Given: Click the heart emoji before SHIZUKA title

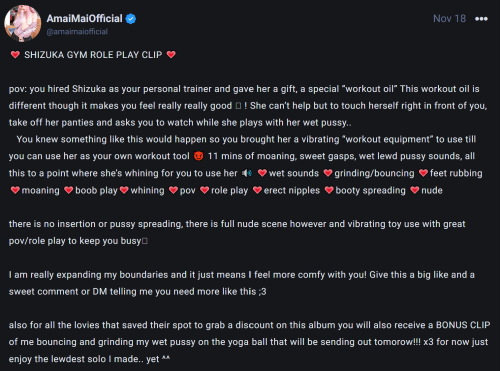Looking at the screenshot, I should point(15,54).
